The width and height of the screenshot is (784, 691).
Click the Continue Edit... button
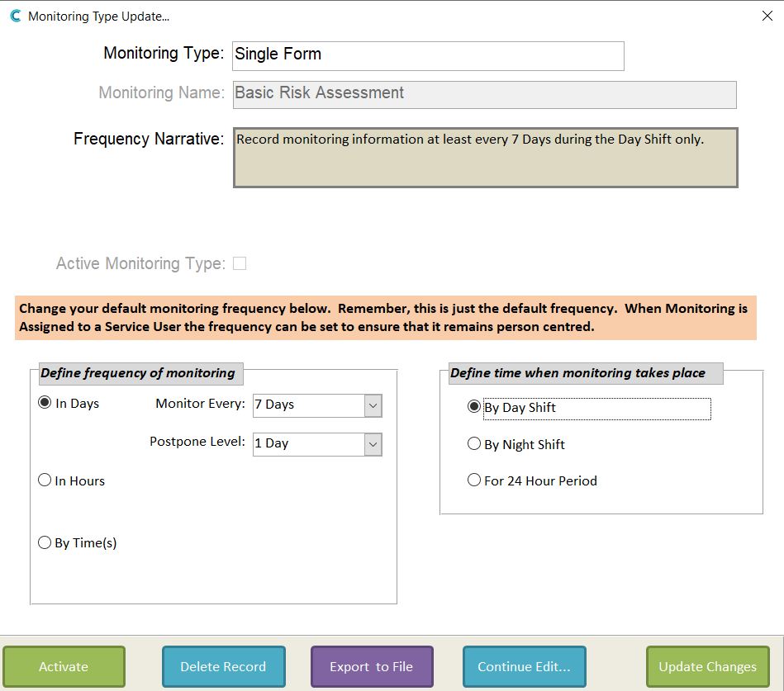point(524,666)
